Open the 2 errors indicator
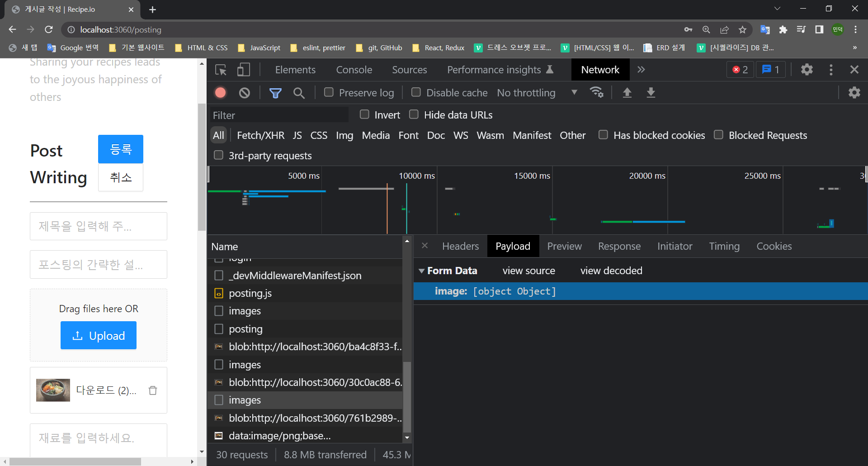The width and height of the screenshot is (868, 466). (740, 70)
